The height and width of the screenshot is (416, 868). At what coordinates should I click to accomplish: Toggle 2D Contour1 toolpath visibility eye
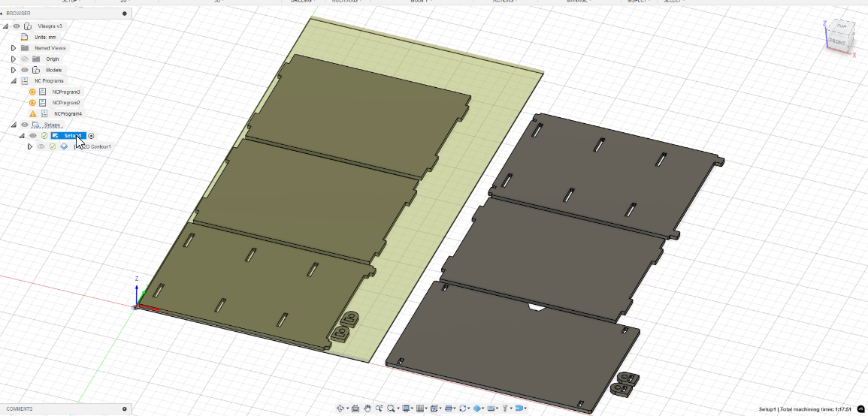(41, 146)
